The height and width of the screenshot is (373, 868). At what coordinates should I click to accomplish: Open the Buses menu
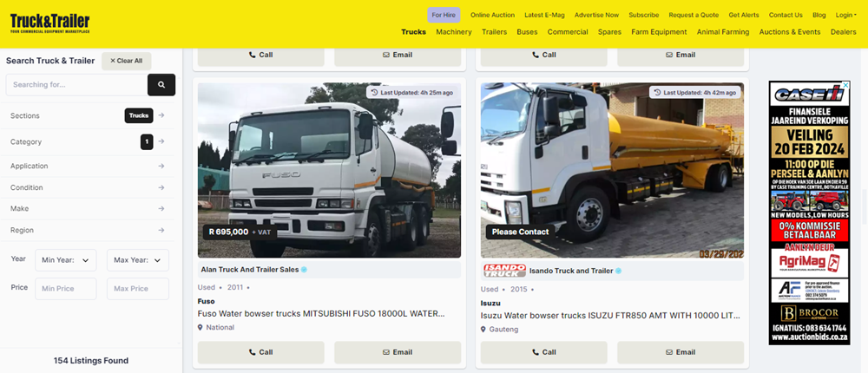527,31
